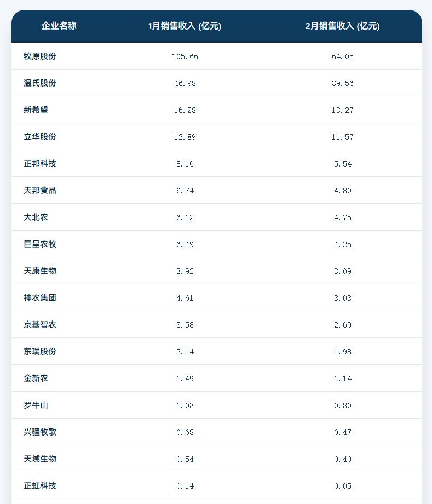Click 巨星农牧 company cell
432x504 pixels.
40,244
